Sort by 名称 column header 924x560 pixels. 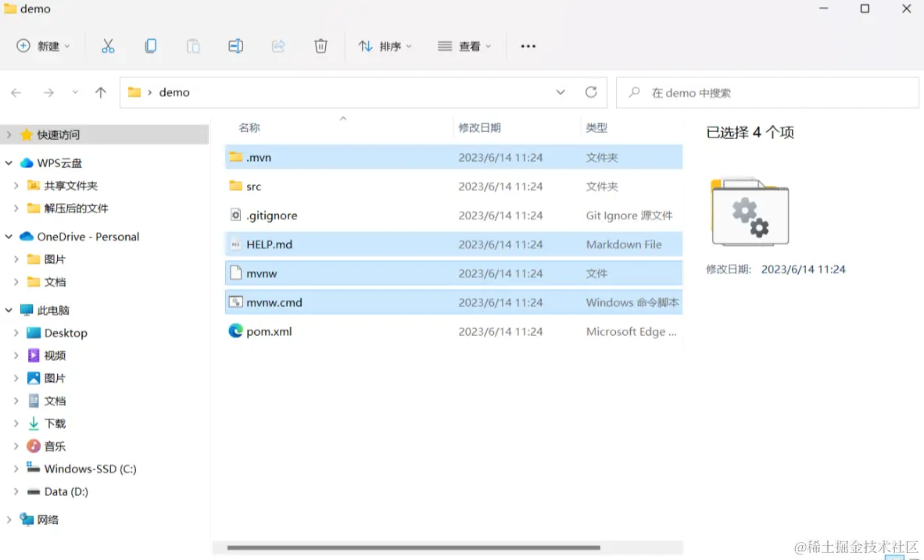[249, 128]
